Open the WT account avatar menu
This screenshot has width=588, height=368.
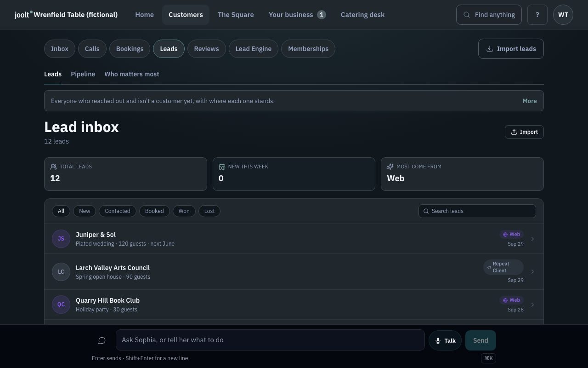[x=563, y=15]
